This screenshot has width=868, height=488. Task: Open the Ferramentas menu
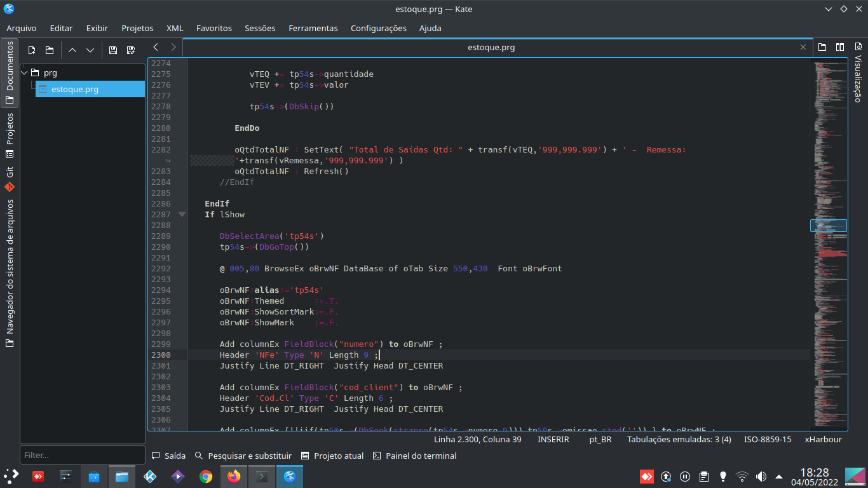[x=313, y=28]
